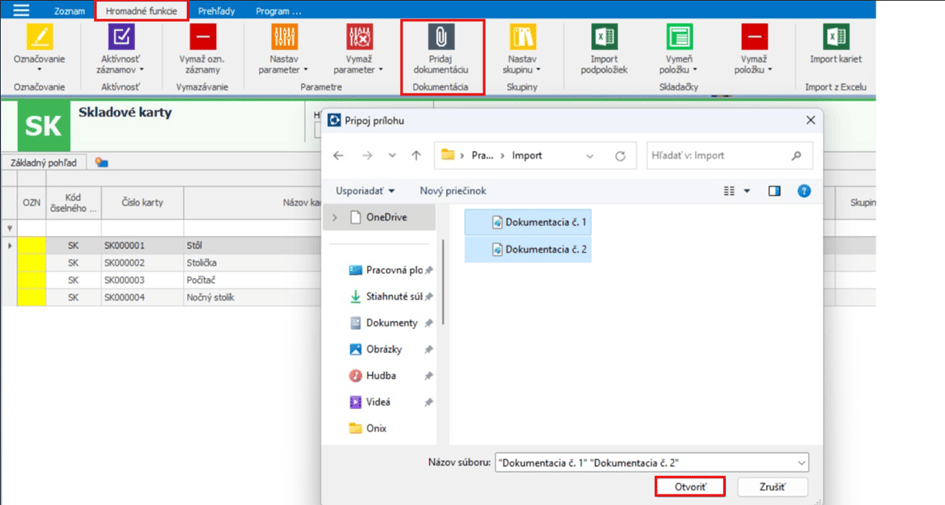Image resolution: width=945 pixels, height=505 pixels.
Task: Click the refresh icon in file dialog
Action: [x=620, y=156]
